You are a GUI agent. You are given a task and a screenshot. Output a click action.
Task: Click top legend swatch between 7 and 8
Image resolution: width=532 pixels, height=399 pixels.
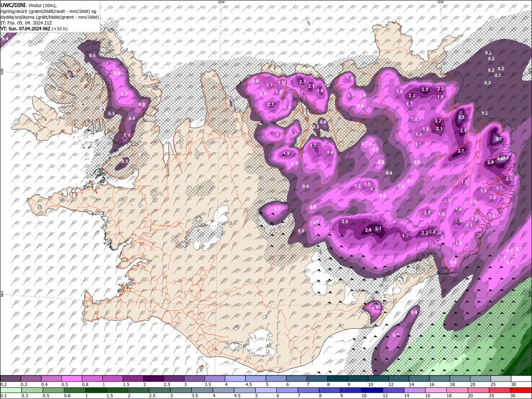316,379
